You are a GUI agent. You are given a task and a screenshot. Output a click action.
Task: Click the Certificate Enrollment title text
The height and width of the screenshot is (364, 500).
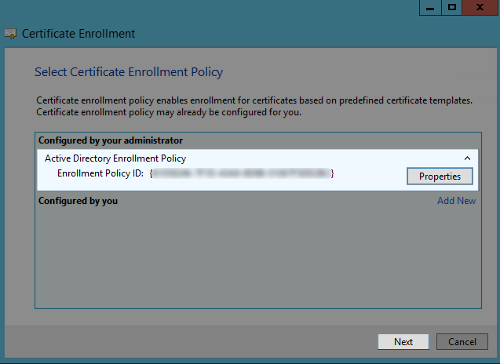tap(78, 34)
